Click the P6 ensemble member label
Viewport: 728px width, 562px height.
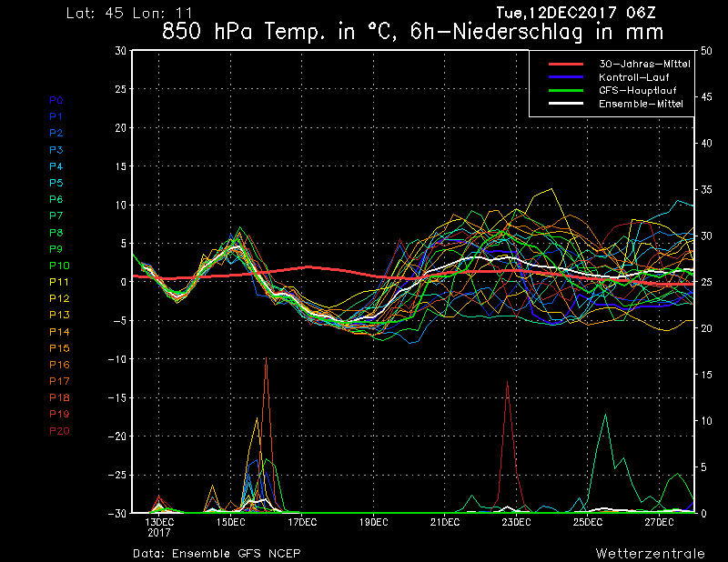pos(56,199)
